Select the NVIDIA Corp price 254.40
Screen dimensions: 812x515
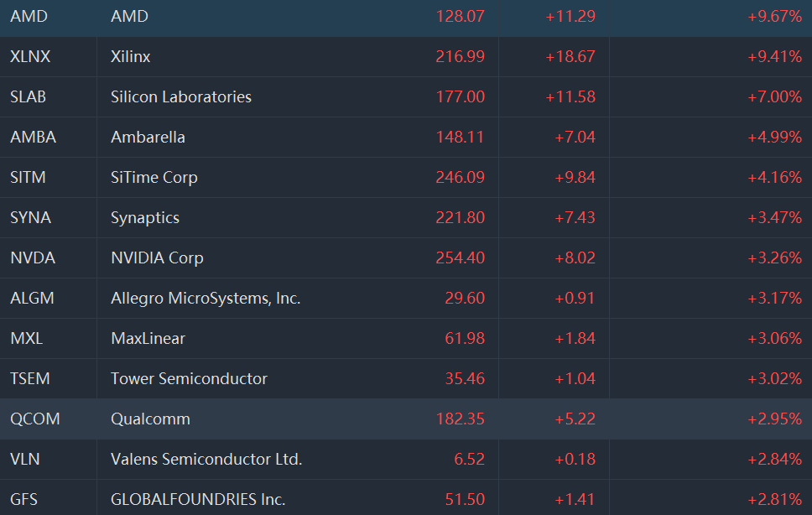(x=460, y=257)
